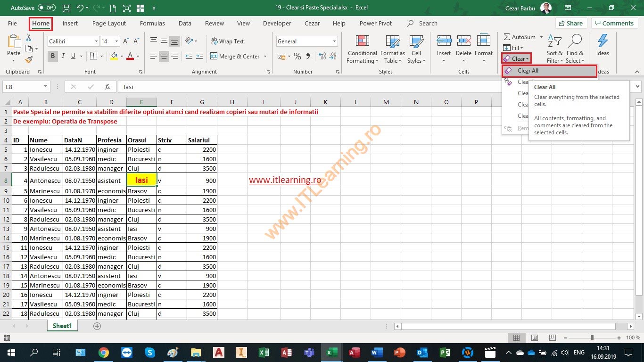Open the File tab
Image resolution: width=644 pixels, height=362 pixels.
point(12,23)
